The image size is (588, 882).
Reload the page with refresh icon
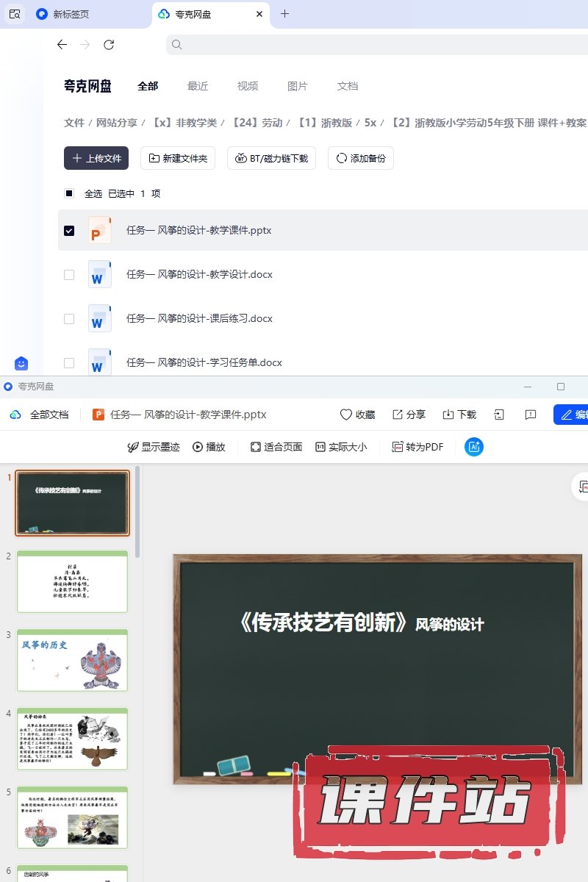point(109,45)
